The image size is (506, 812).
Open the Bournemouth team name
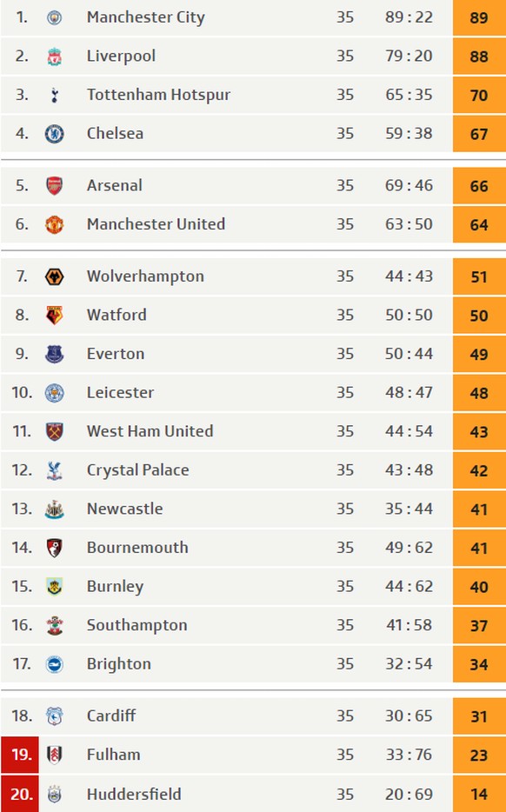137,548
